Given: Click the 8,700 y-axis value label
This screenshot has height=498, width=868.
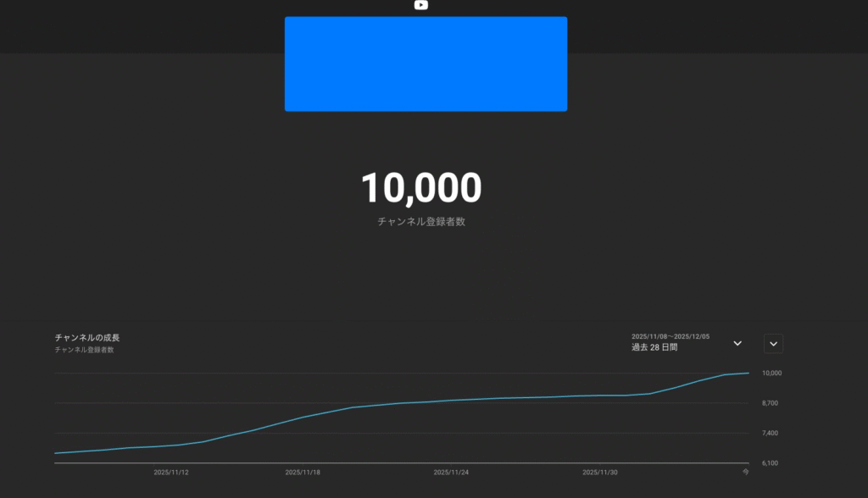Looking at the screenshot, I should click(770, 403).
